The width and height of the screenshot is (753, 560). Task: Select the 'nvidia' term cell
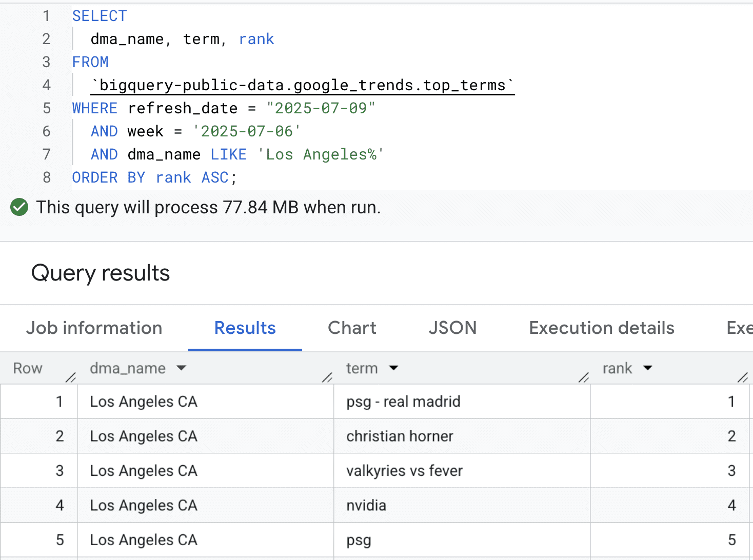pos(366,506)
